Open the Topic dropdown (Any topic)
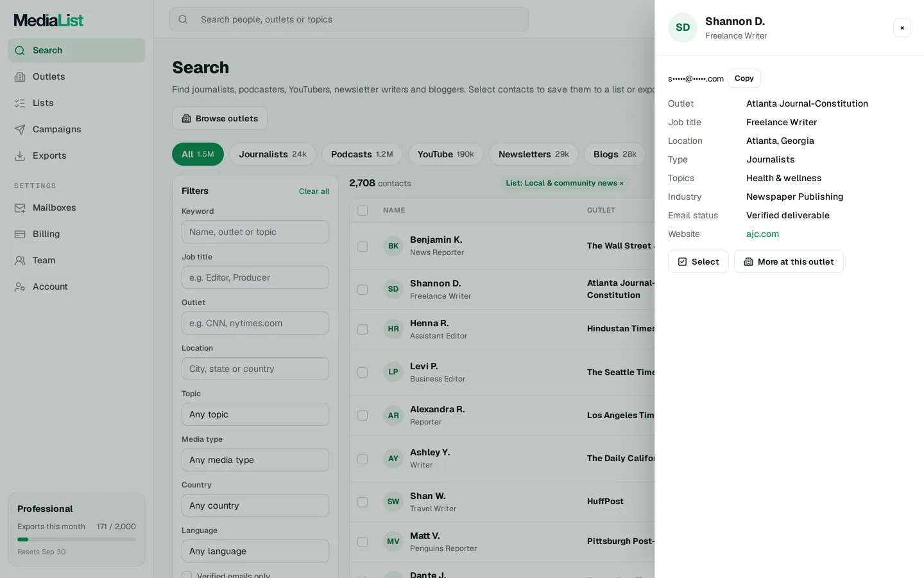924x578 pixels. (255, 414)
